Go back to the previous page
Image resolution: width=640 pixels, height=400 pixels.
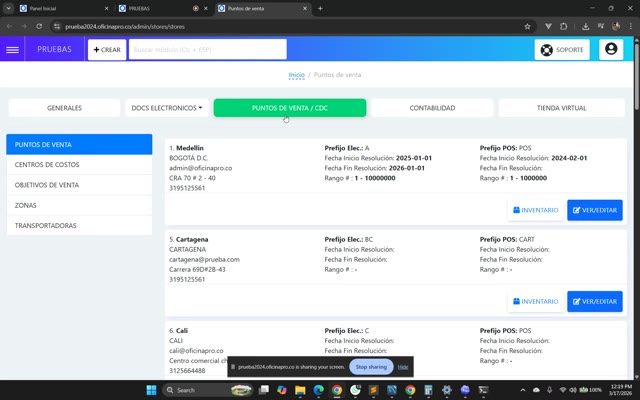(x=9, y=26)
